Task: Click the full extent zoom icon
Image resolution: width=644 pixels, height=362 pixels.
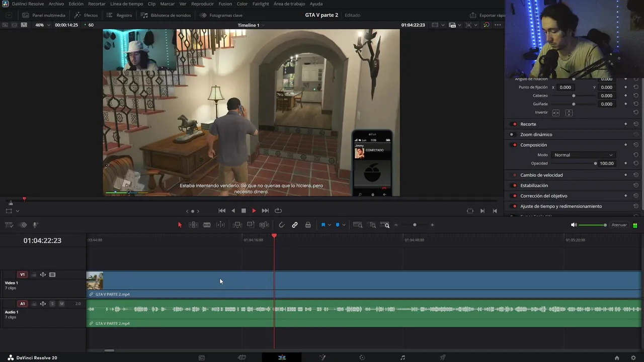Action: (x=358, y=225)
